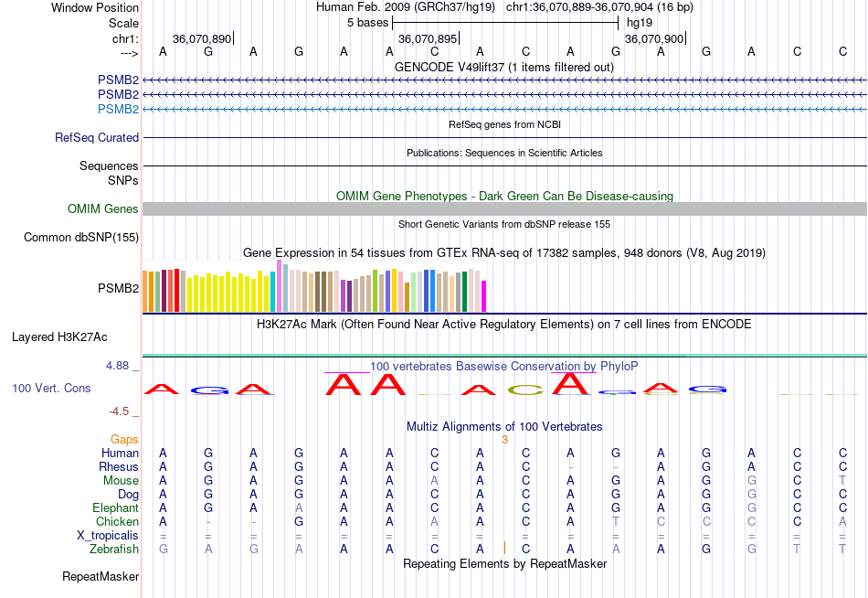
Task: Click 'Multiz Alignments of 100 Vertebrates' title
Action: tap(504, 427)
